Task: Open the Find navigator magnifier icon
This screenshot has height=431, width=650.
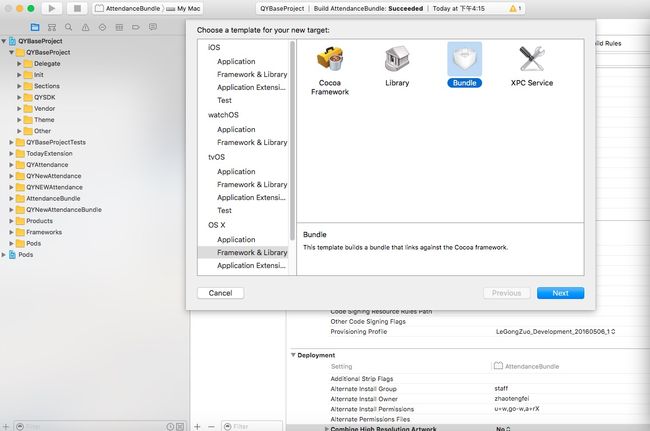Action: pyautogui.click(x=68, y=27)
